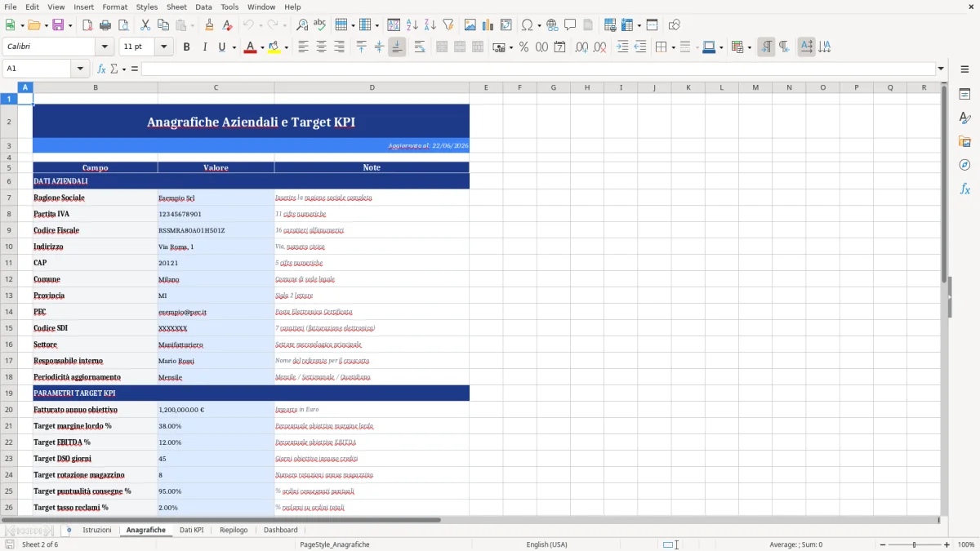The image size is (980, 551).
Task: Click Insert Hyperlink icon
Action: pos(552,25)
